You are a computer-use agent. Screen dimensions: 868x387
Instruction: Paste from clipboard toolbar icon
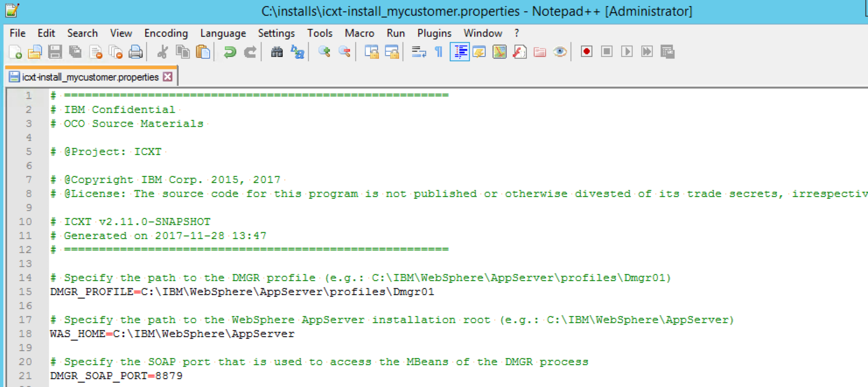point(203,52)
